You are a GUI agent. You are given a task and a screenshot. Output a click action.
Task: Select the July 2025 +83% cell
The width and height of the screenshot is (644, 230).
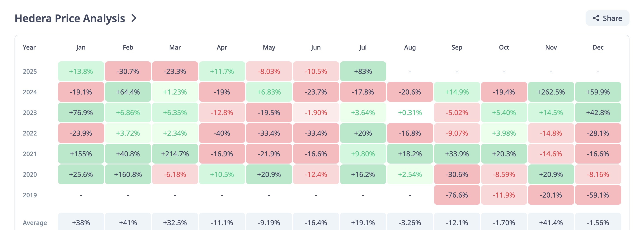[x=363, y=71]
